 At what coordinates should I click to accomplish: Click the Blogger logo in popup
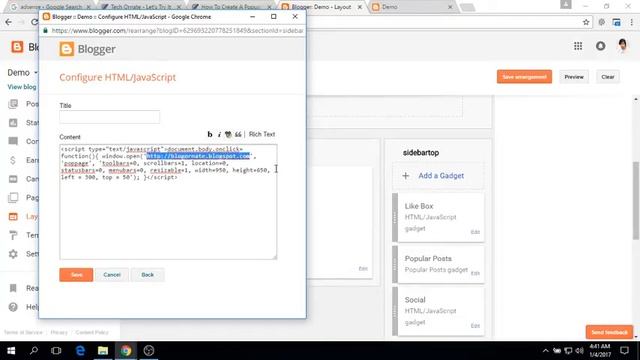[x=87, y=49]
